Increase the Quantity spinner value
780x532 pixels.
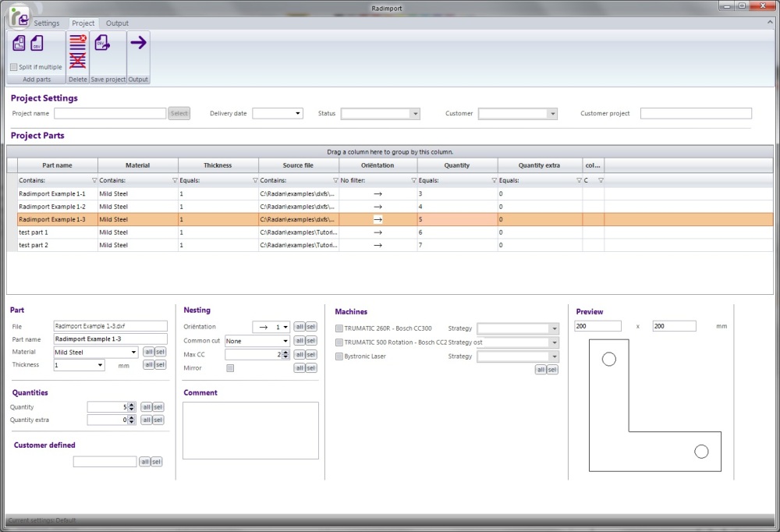(132, 404)
